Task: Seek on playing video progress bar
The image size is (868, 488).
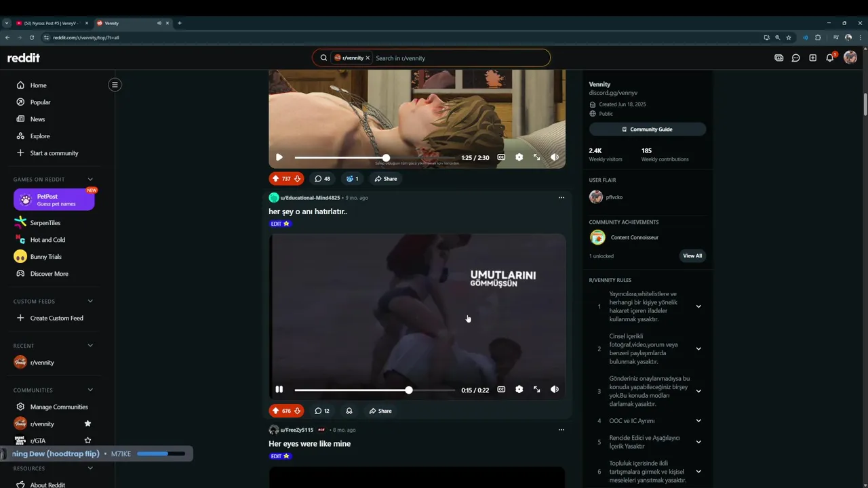Action: [x=374, y=390]
